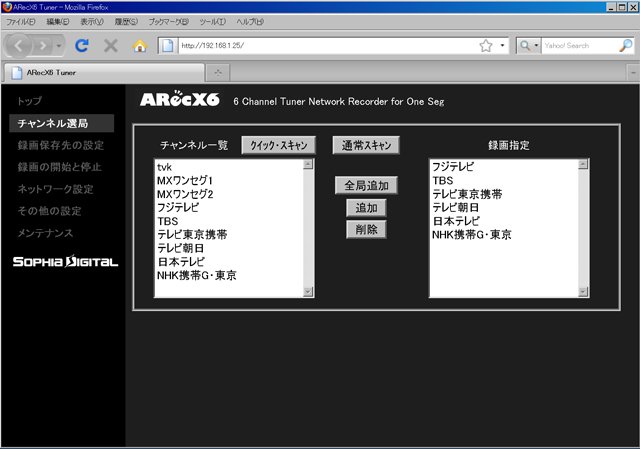
Task: Go to トップ in the sidebar
Action: 29,101
